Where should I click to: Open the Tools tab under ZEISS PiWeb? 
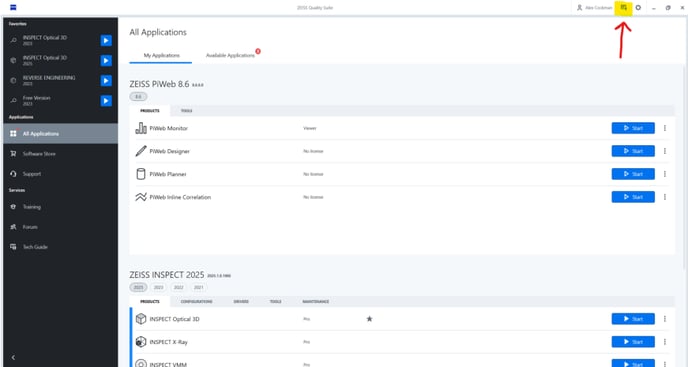186,111
